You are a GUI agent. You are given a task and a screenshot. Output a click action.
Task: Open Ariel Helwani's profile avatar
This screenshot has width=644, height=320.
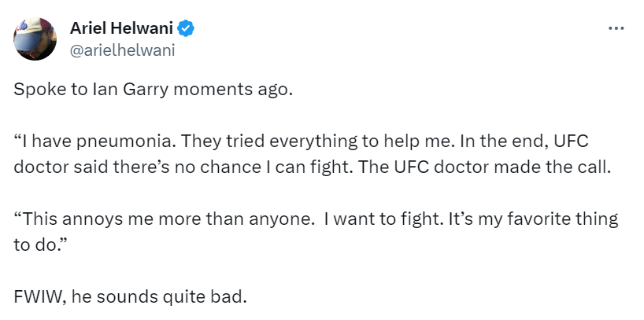35,39
